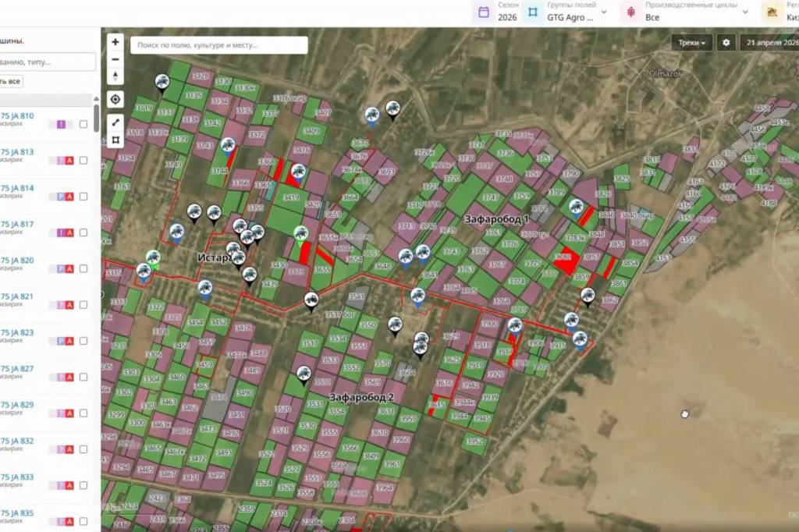
Task: Zoom in the map with plus button
Action: [115, 42]
